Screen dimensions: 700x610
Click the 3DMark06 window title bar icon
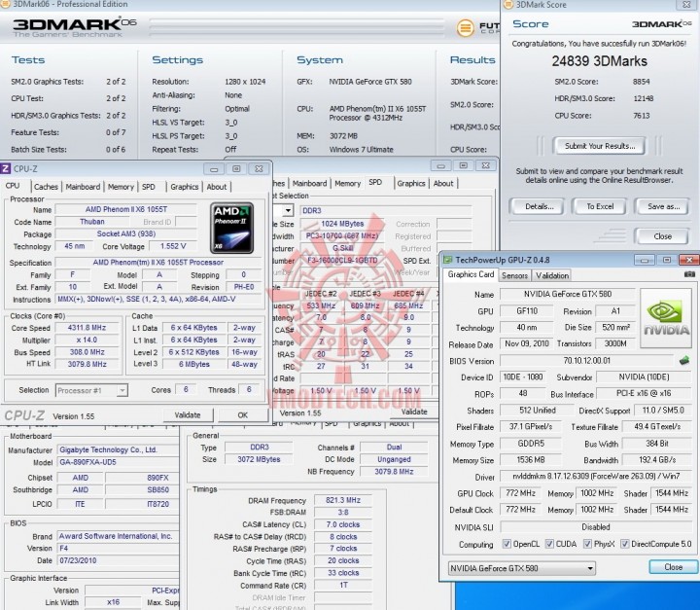[x=5, y=4]
